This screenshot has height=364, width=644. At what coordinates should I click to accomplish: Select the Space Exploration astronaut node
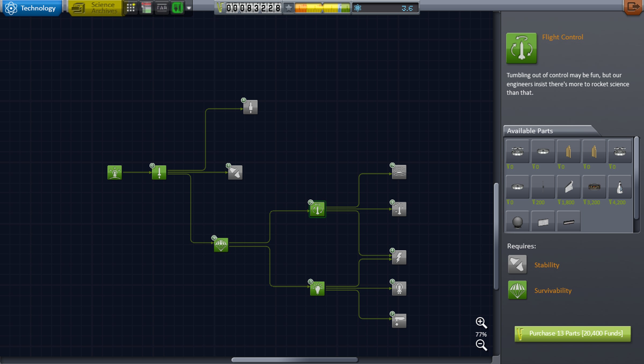pos(399,289)
